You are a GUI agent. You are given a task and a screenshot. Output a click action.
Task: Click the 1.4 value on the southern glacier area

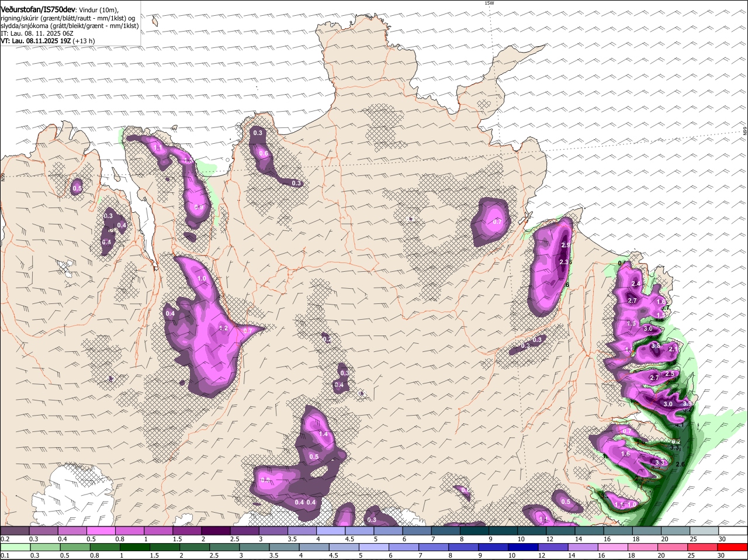pos(323,434)
